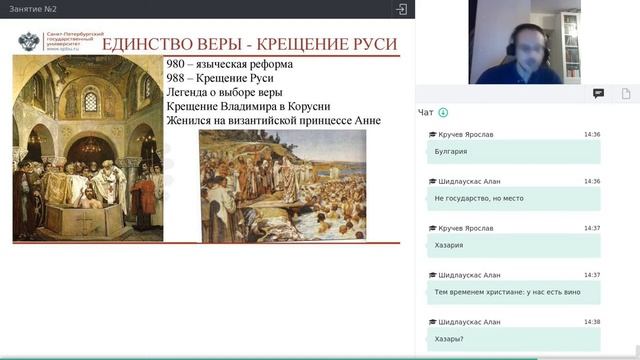Click sender name Шидлаускас Алан at 14:36
Image resolution: width=640 pixels, height=360 pixels.
click(x=469, y=181)
